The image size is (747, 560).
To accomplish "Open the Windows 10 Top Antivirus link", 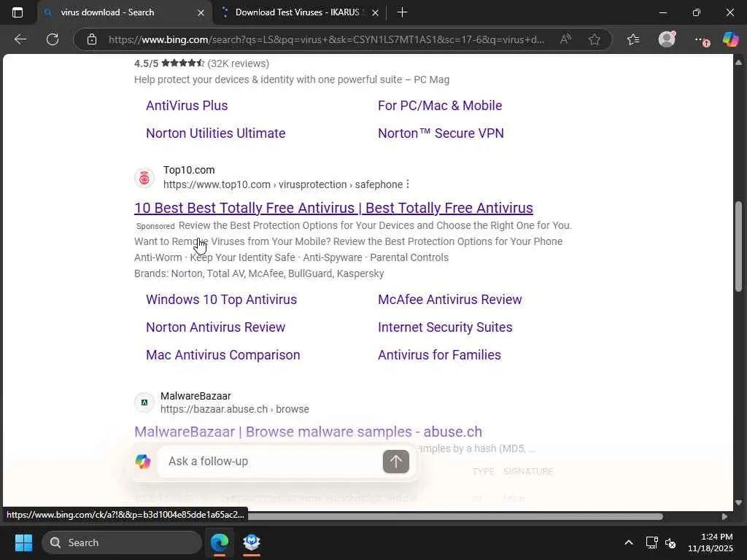I will click(x=221, y=300).
